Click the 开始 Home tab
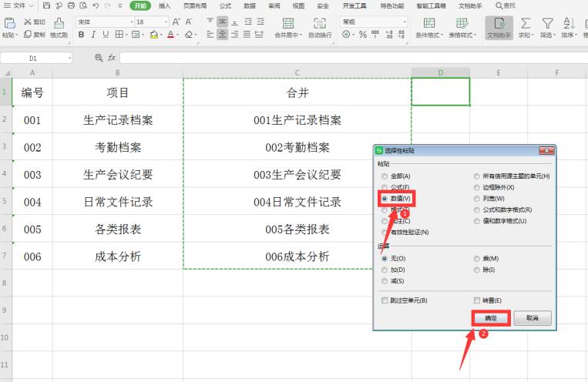The image size is (588, 382). 140,5
